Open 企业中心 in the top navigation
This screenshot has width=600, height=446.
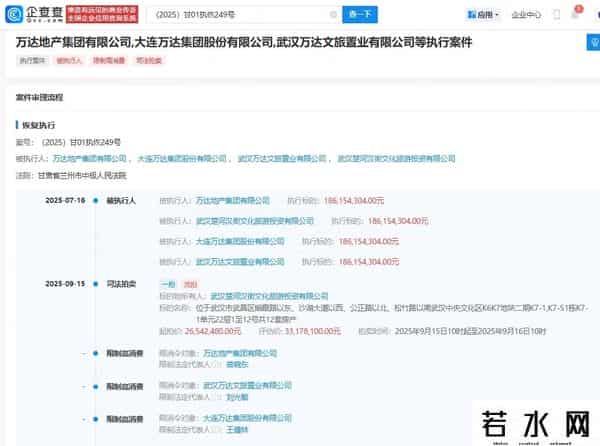point(526,15)
